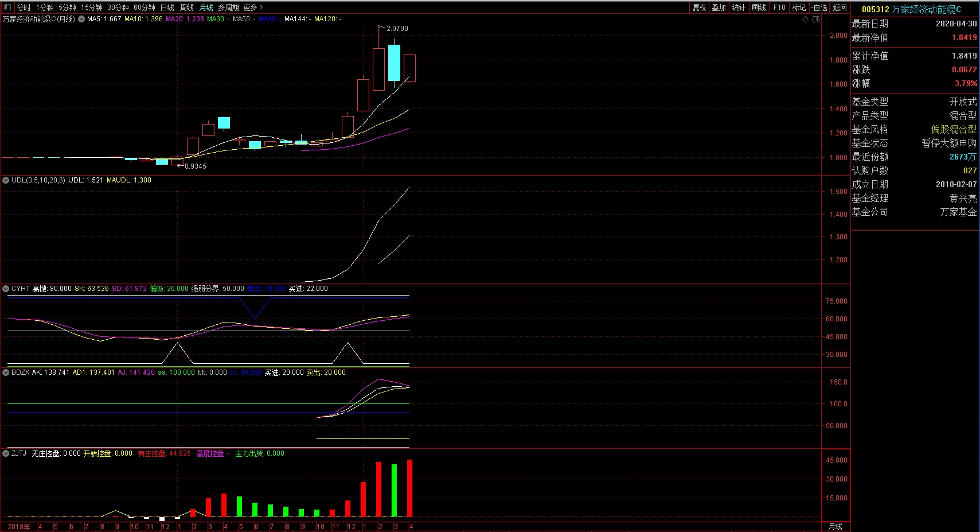Click the 基金风格 value 偏股混合型
The height and width of the screenshot is (532, 980).
(954, 129)
